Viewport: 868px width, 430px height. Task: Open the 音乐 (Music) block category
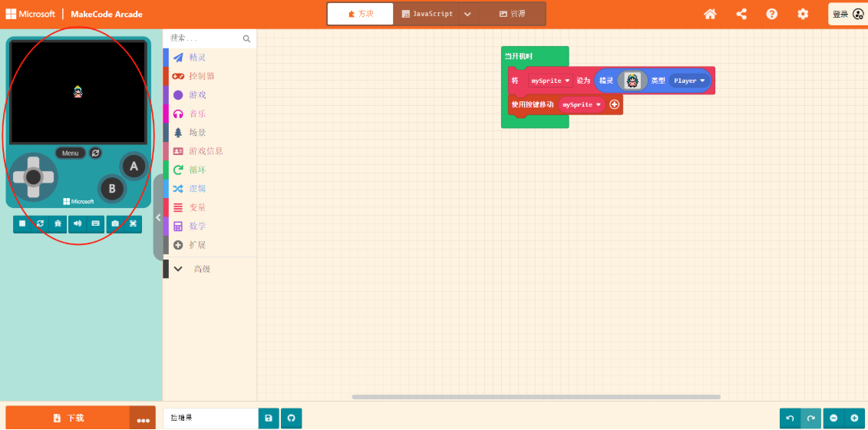197,114
